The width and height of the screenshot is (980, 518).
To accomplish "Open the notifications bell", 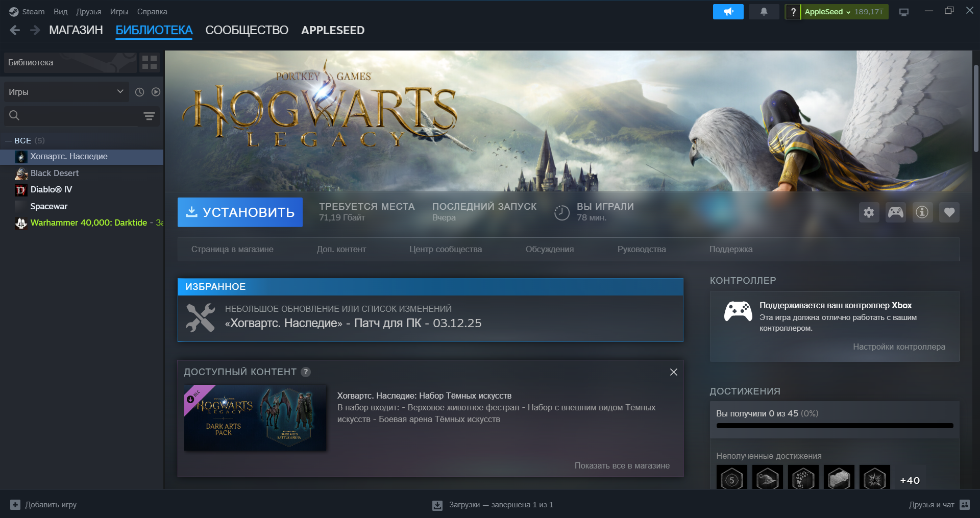I will tap(764, 12).
